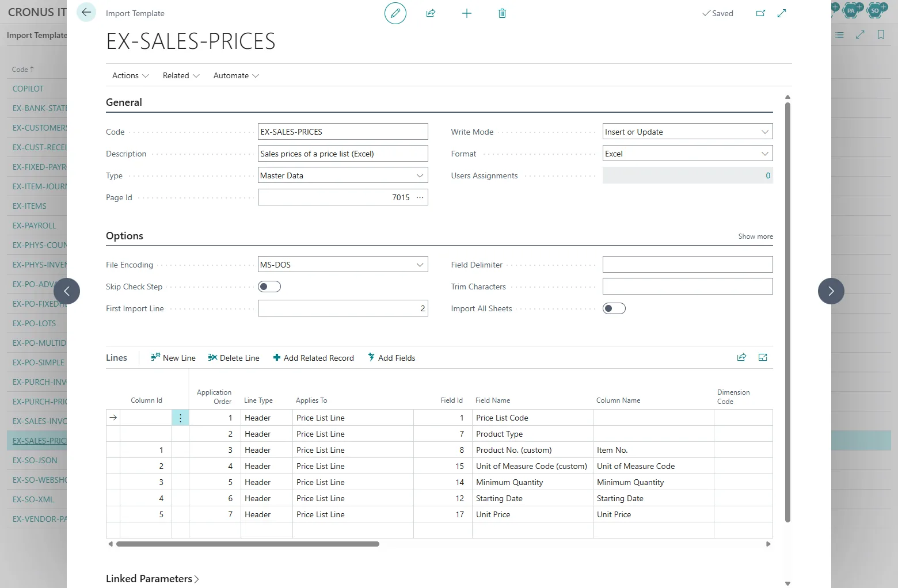Click the 'Product Type' field name cell
The image size is (898, 588).
coord(532,434)
